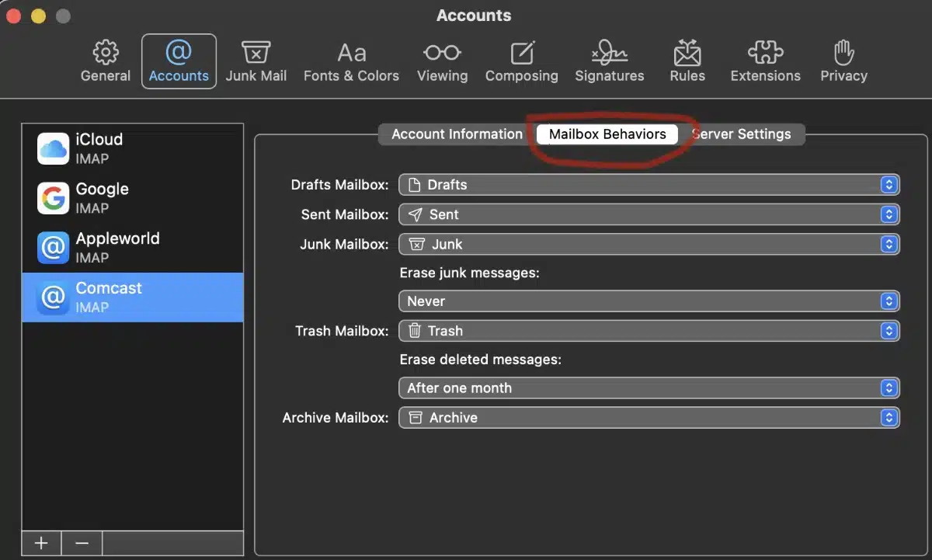Screen dimensions: 932x560
Task: Switch to Mailbox Behaviors tab
Action: [x=607, y=134]
